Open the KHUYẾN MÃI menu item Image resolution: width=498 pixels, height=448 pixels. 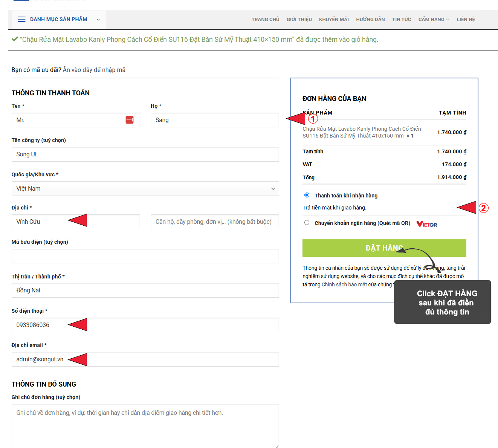(x=334, y=19)
